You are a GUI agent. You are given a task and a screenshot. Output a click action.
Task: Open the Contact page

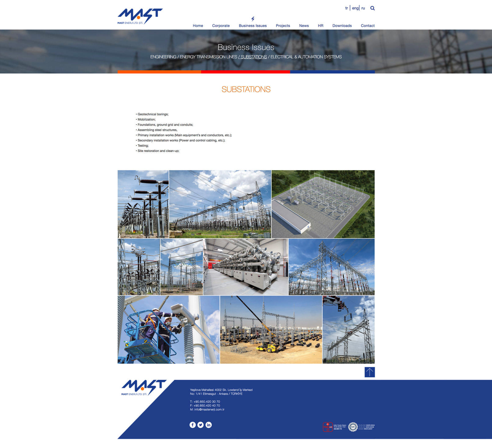[x=367, y=26]
